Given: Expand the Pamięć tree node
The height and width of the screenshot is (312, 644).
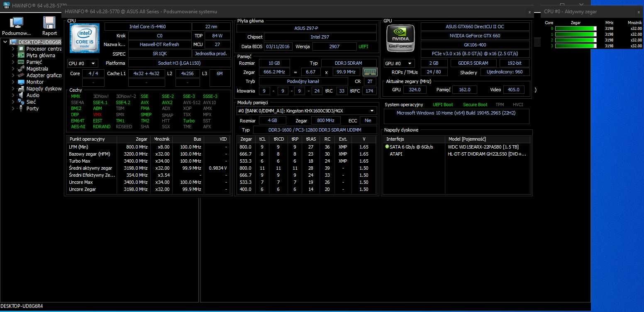Looking at the screenshot, I should coord(13,62).
